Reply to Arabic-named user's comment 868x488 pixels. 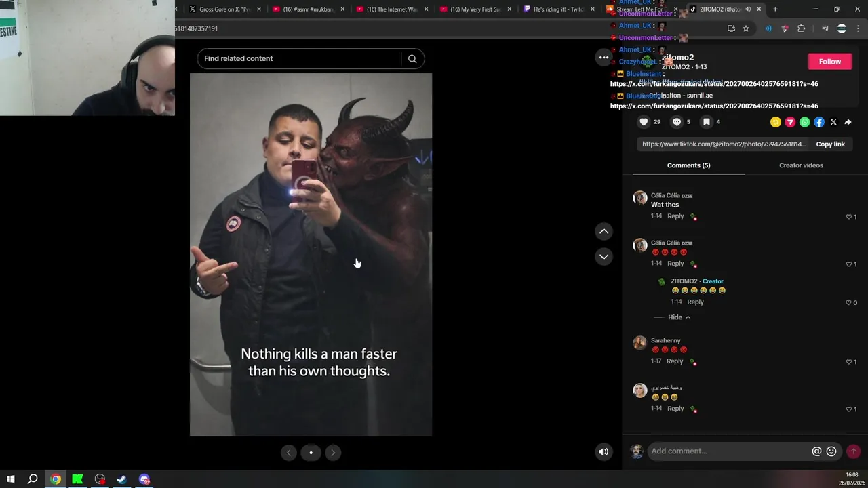(675, 409)
